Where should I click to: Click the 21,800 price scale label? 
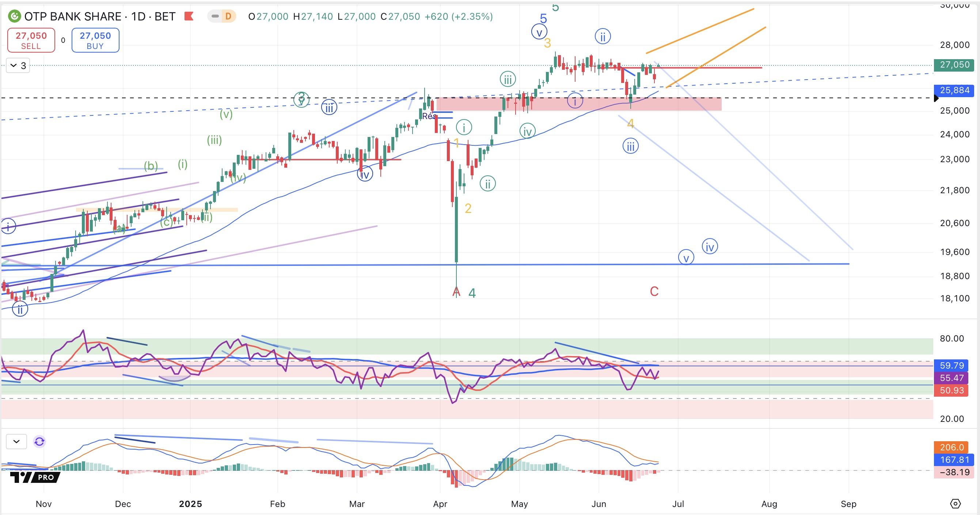(954, 190)
